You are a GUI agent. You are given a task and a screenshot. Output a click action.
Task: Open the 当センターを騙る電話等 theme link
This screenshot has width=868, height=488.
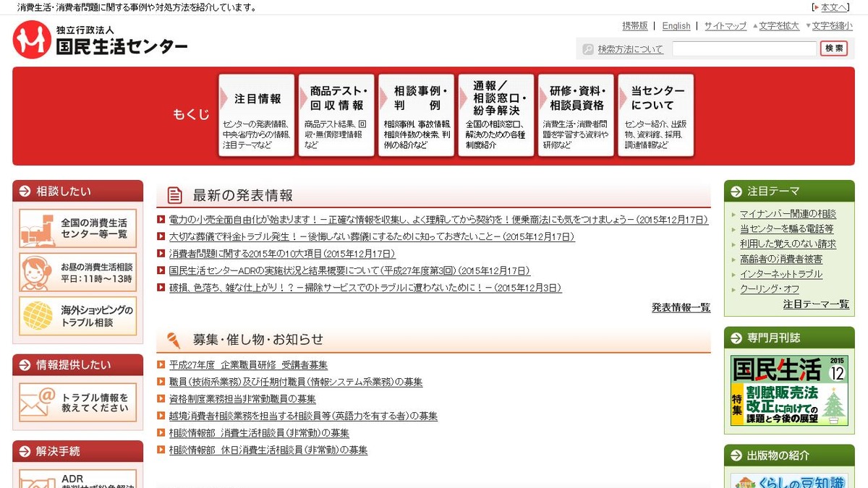click(x=786, y=229)
